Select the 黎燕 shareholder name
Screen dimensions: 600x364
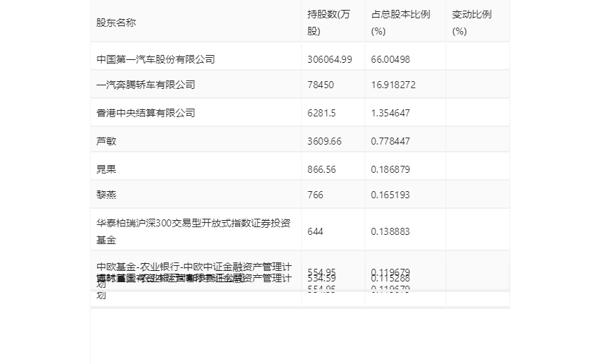point(106,195)
